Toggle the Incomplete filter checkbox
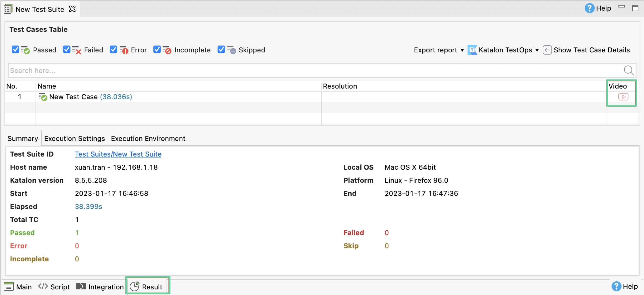 coord(157,50)
